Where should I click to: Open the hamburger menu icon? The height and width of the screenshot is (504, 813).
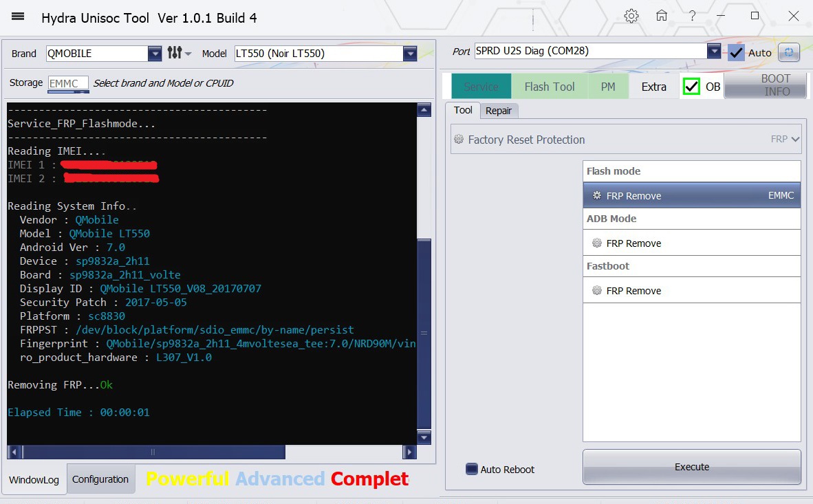[18, 17]
